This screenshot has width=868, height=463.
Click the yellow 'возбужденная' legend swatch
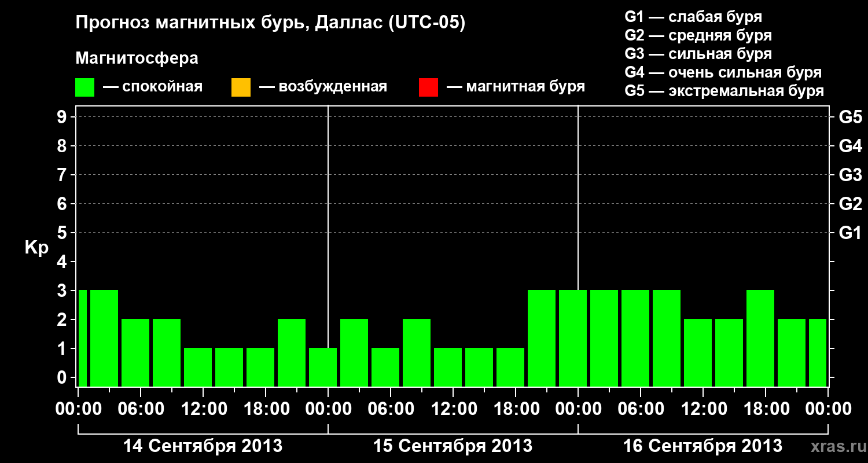pos(241,87)
